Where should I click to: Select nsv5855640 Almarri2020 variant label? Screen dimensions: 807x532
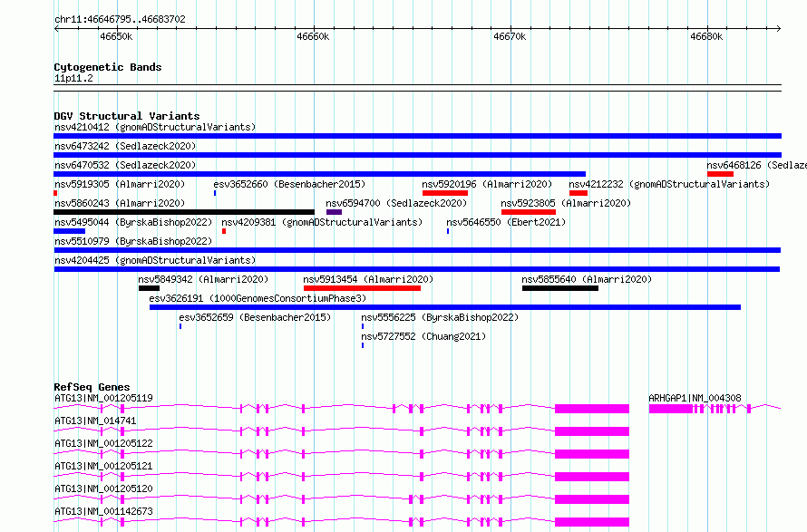[x=587, y=279]
